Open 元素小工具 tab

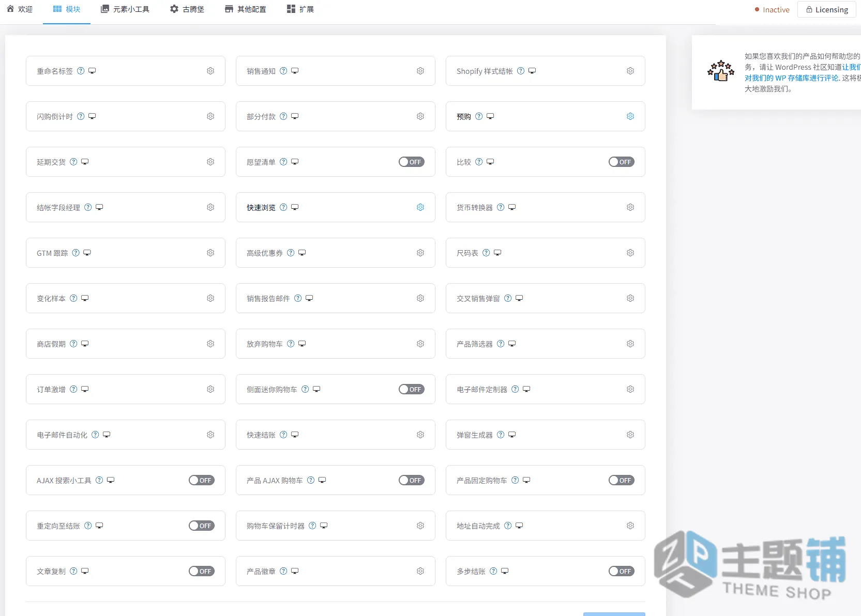[x=125, y=9]
